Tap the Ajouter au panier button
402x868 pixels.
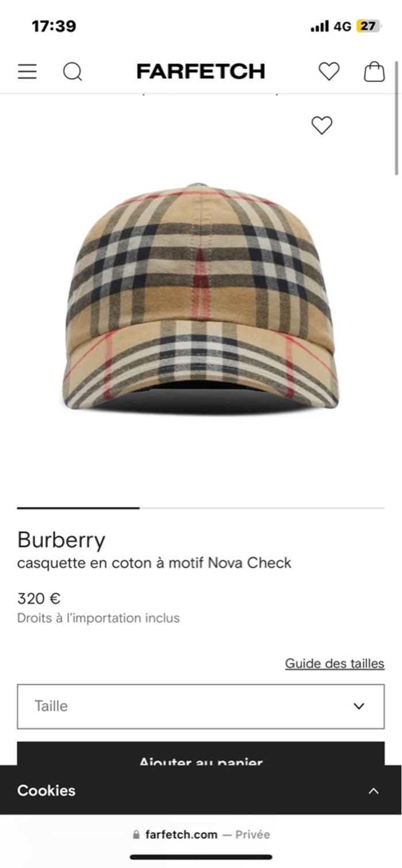(200, 754)
